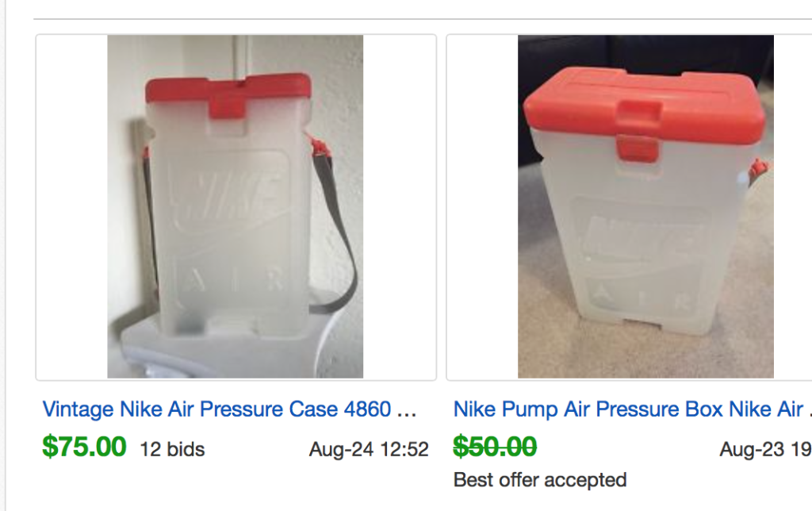
Task: Click the crossed-out $50.00 price
Action: click(x=495, y=447)
